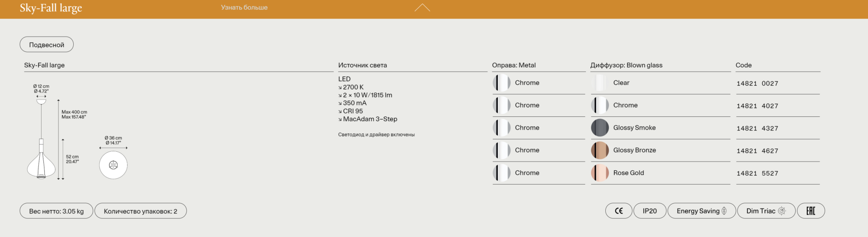Choose the Glossy Smoke diffuser swatch
This screenshot has height=237, width=868.
tap(600, 128)
